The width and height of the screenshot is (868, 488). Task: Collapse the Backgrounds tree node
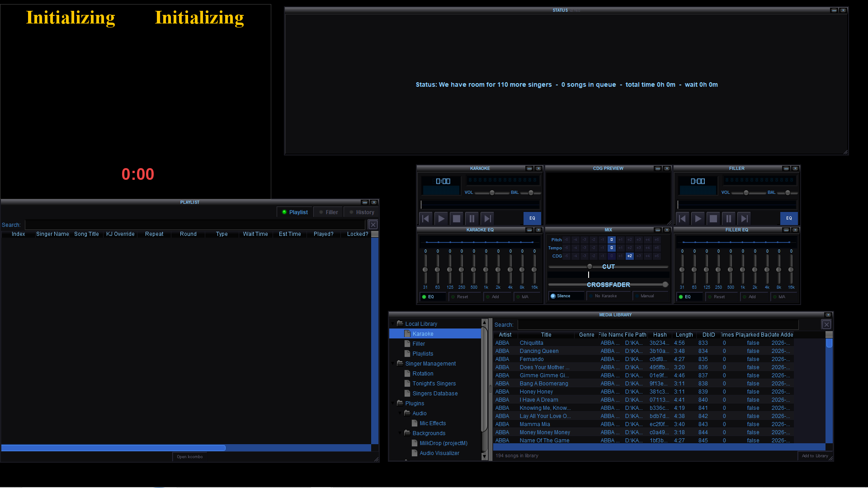(x=400, y=433)
